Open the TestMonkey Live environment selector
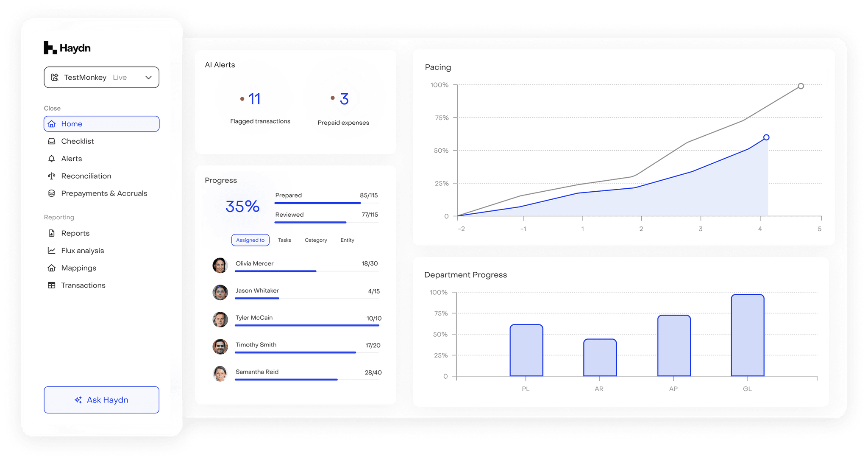 pyautogui.click(x=95, y=78)
